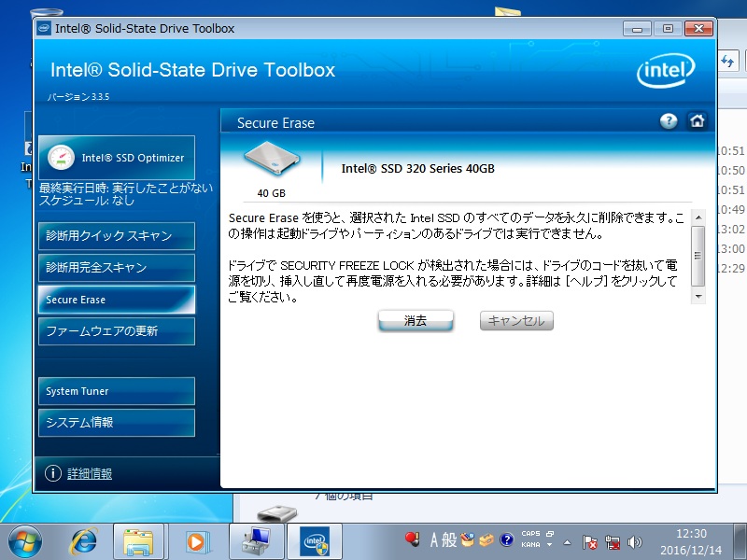The image size is (747, 560).
Task: Click the Intel SSD 320 Series 40GB label
Action: (x=417, y=169)
